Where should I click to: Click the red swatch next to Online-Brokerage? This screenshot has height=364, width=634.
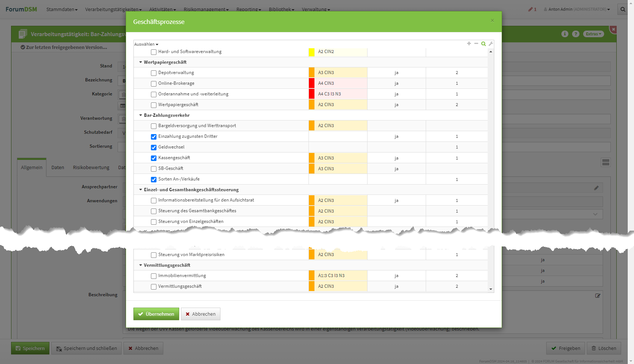pos(311,83)
